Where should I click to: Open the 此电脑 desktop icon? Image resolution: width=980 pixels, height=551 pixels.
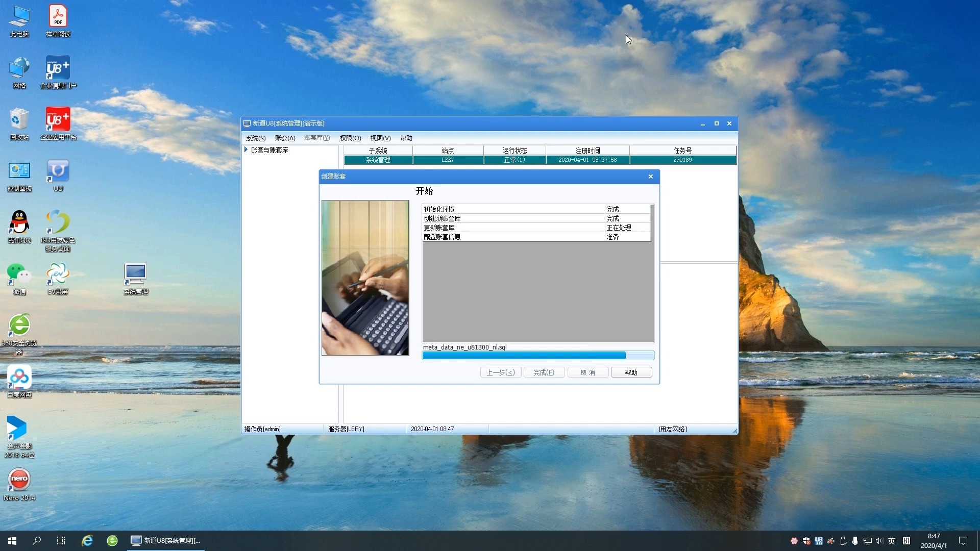click(19, 21)
